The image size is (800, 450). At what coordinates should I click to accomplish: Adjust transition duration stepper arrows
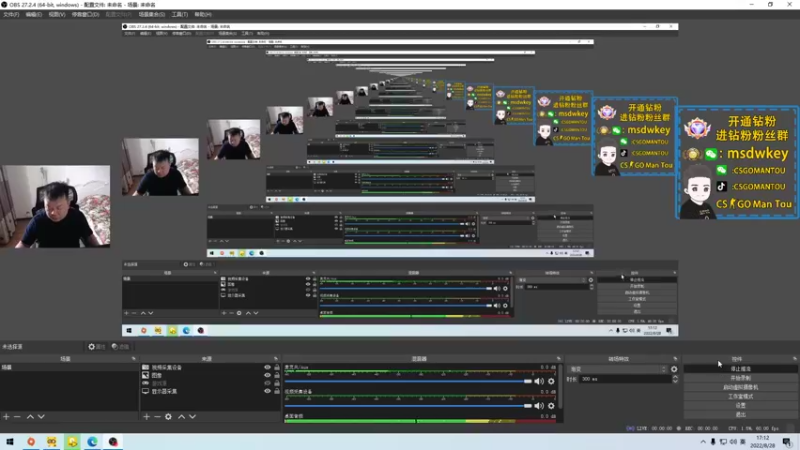click(x=675, y=379)
